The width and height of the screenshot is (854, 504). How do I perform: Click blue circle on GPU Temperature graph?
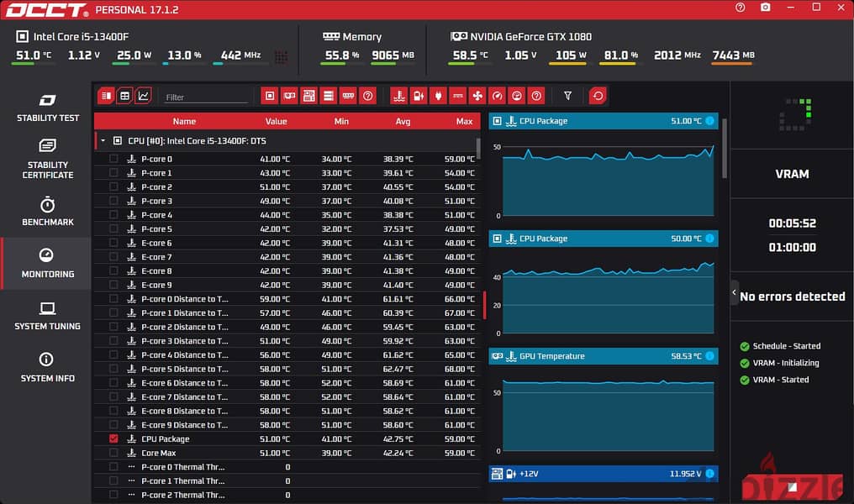point(709,356)
